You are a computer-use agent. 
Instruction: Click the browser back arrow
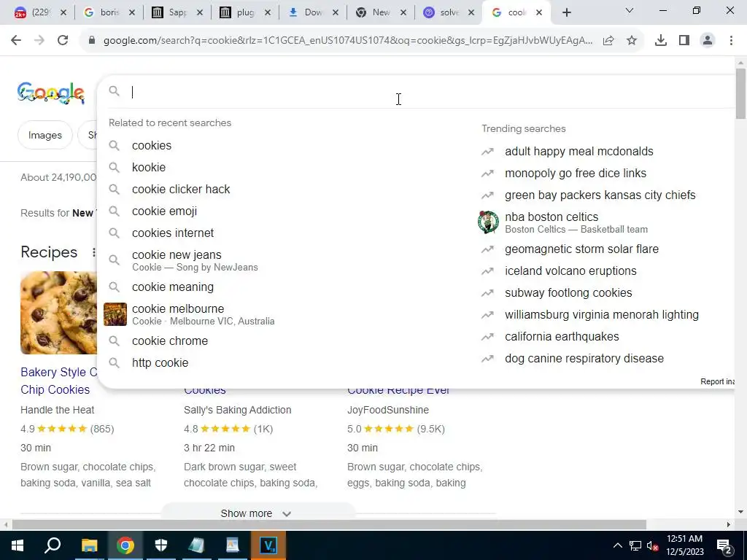(x=16, y=41)
